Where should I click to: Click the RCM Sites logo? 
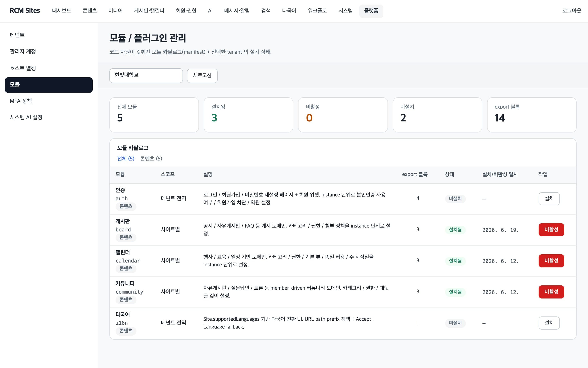tap(25, 11)
